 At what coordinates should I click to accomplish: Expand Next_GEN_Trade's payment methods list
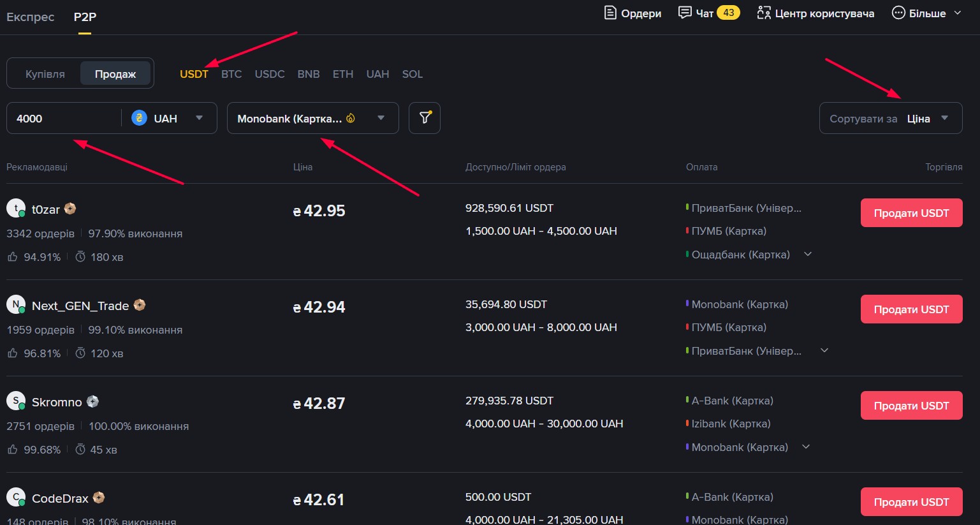point(824,350)
